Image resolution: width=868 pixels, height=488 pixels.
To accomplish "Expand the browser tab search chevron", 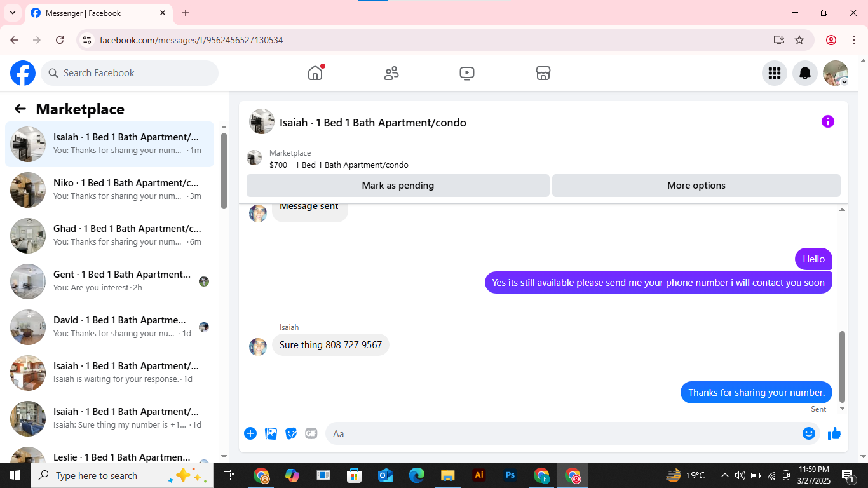I will point(13,13).
